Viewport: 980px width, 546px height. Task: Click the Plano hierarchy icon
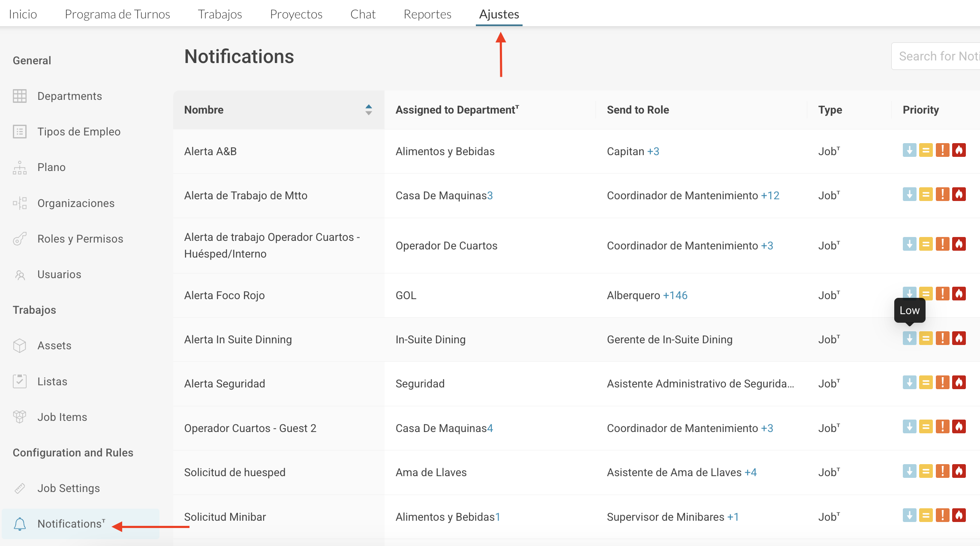tap(20, 167)
